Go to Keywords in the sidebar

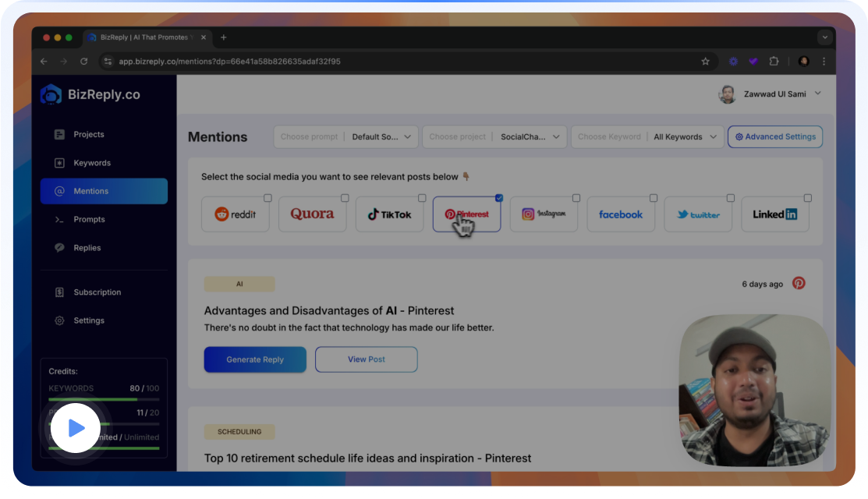(92, 163)
